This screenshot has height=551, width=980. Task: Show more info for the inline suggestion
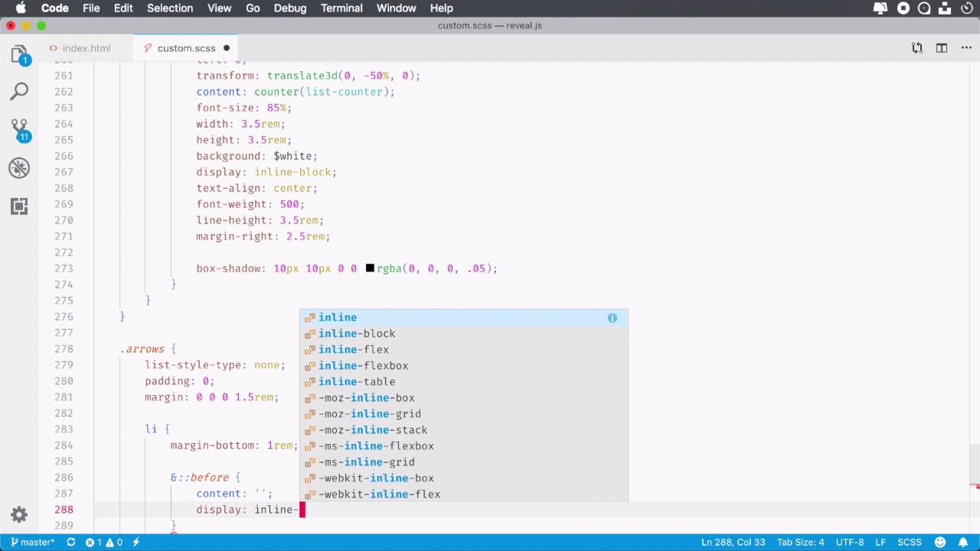click(x=612, y=318)
